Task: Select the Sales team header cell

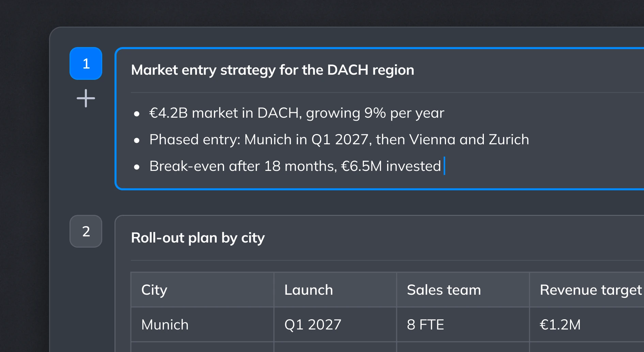Action: [x=463, y=290]
